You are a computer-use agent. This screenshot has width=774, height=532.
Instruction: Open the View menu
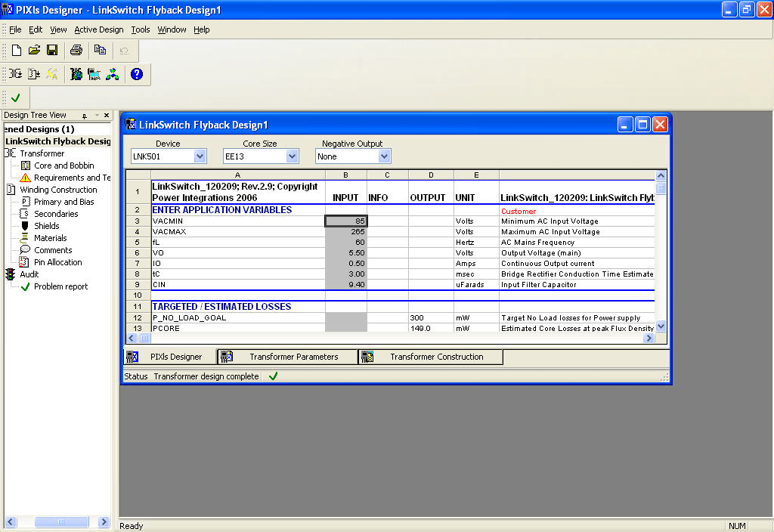(x=58, y=29)
